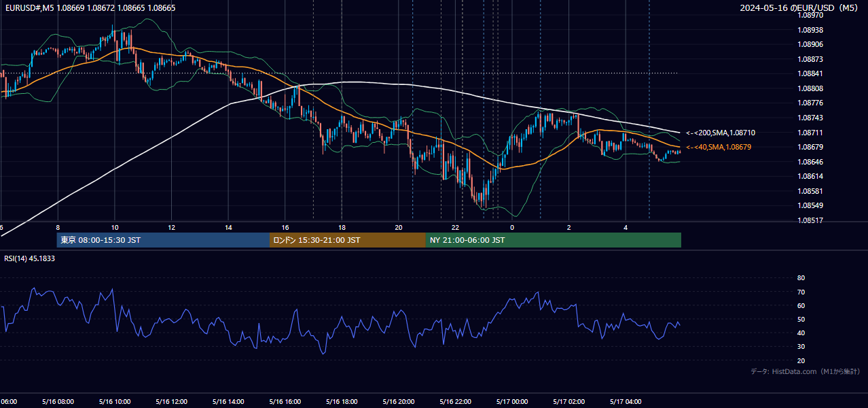Click the 40 SMA 1.08679 label

[719, 147]
